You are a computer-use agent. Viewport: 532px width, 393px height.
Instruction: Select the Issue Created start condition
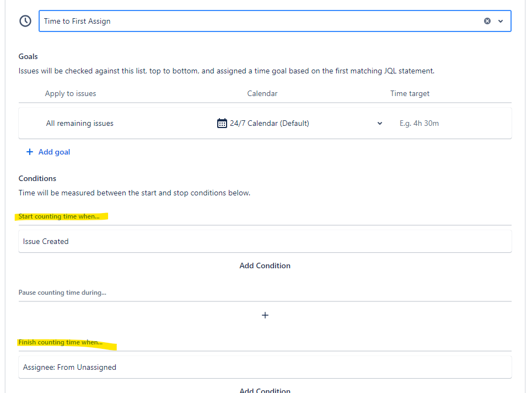[x=45, y=241]
